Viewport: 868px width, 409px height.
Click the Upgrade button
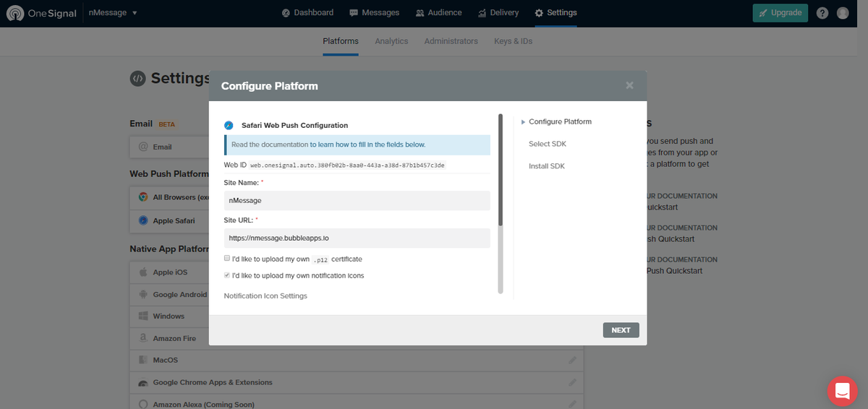[x=780, y=13]
